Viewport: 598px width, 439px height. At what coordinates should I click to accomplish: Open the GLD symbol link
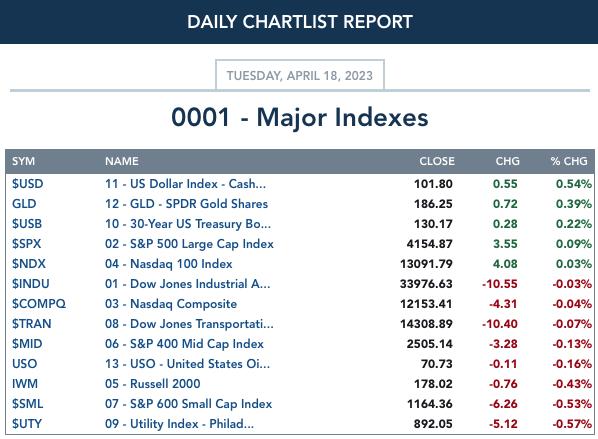pyautogui.click(x=24, y=204)
